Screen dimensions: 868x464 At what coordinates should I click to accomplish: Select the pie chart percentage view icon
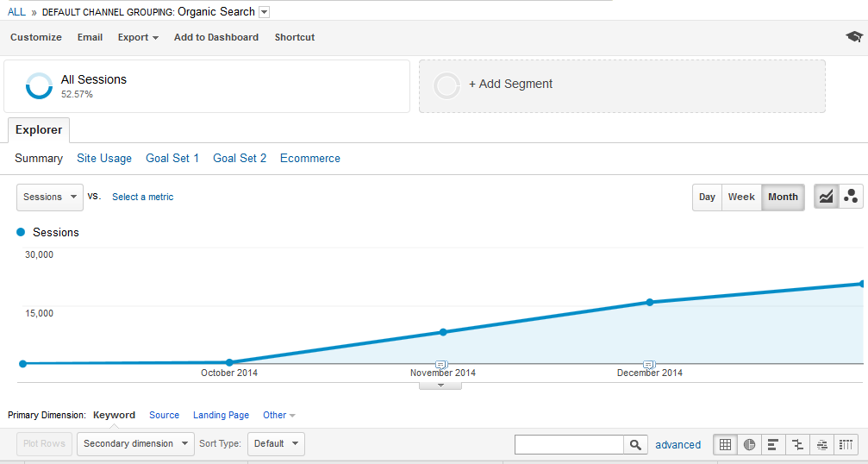[749, 445]
